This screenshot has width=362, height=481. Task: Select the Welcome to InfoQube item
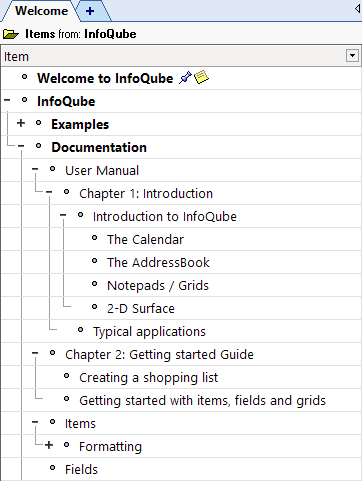[105, 78]
